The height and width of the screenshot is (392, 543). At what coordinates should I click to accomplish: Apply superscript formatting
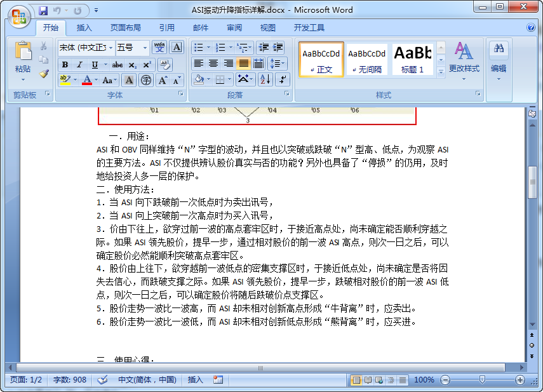click(145, 64)
